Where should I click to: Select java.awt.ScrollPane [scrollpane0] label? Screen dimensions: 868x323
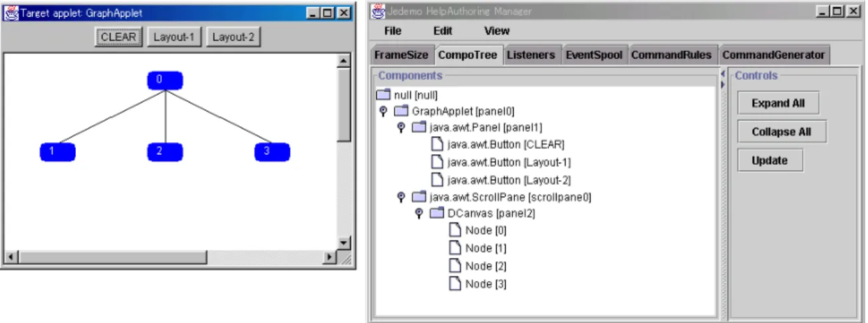point(511,197)
